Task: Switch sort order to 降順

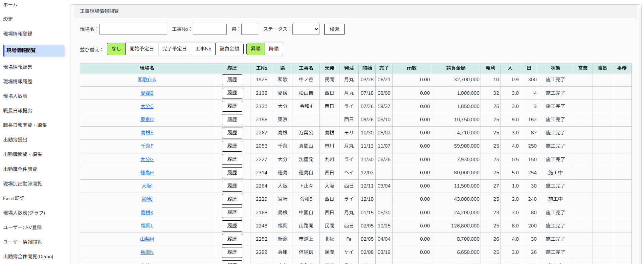Action: click(274, 49)
